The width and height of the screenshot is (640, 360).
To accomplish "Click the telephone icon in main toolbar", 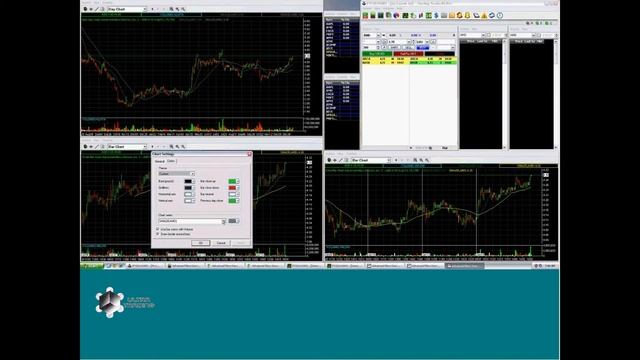I will pos(476,16).
